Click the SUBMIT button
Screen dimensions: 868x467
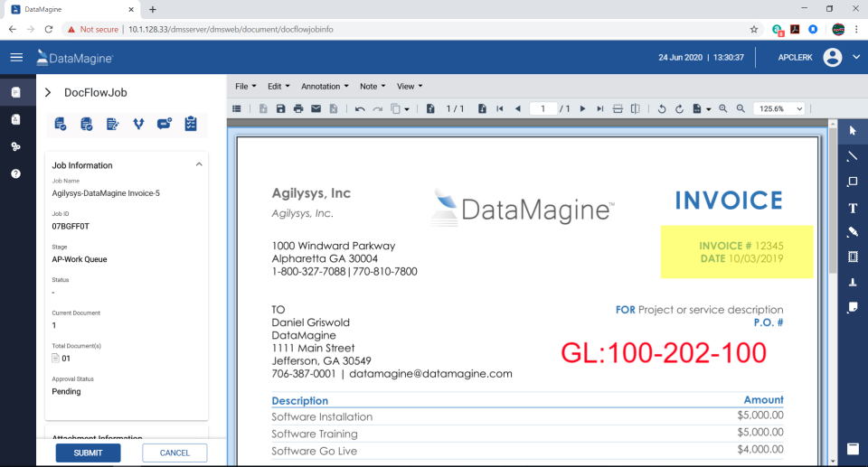pos(88,453)
